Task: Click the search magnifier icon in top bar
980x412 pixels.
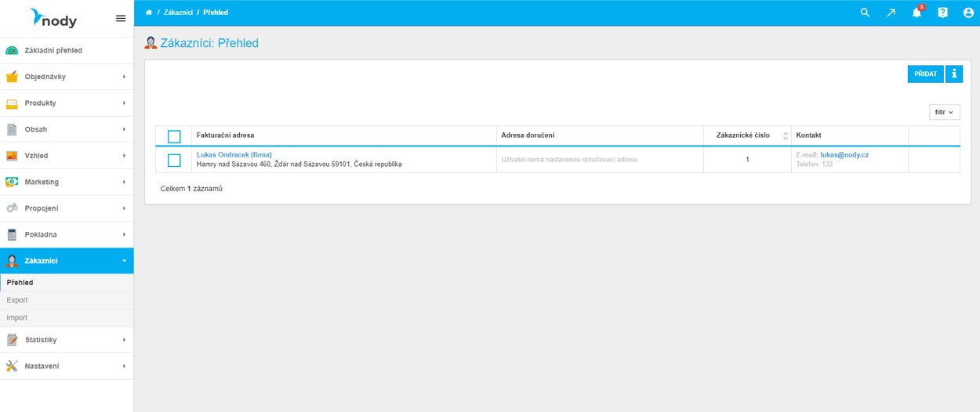Action: pos(865,13)
